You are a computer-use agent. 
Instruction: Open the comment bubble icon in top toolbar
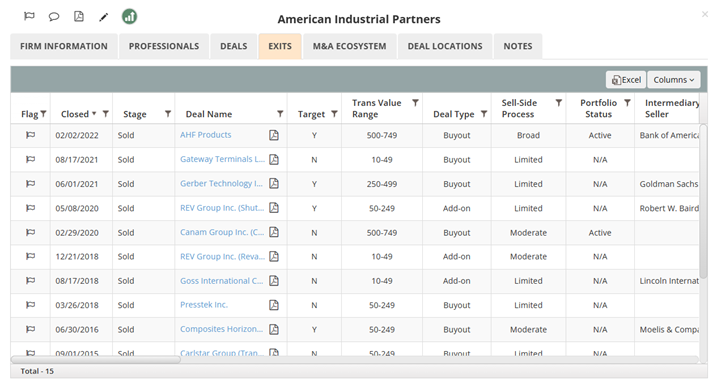click(x=54, y=17)
